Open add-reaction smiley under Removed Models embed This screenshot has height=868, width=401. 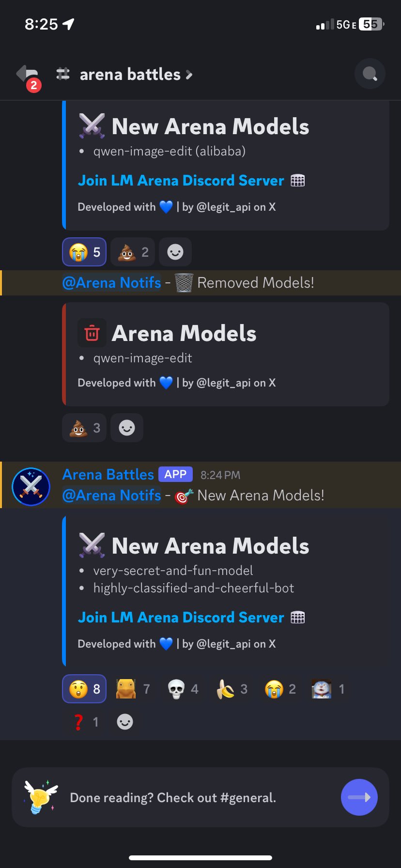(127, 428)
